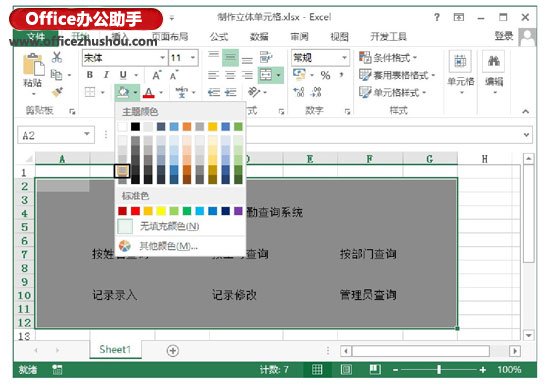The image size is (560, 387).
Task: Open 单元格样式 Cell Styles
Action: [392, 92]
